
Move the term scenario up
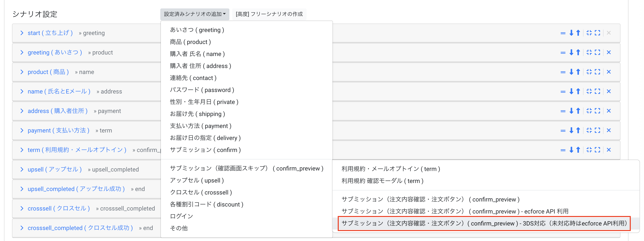(578, 150)
